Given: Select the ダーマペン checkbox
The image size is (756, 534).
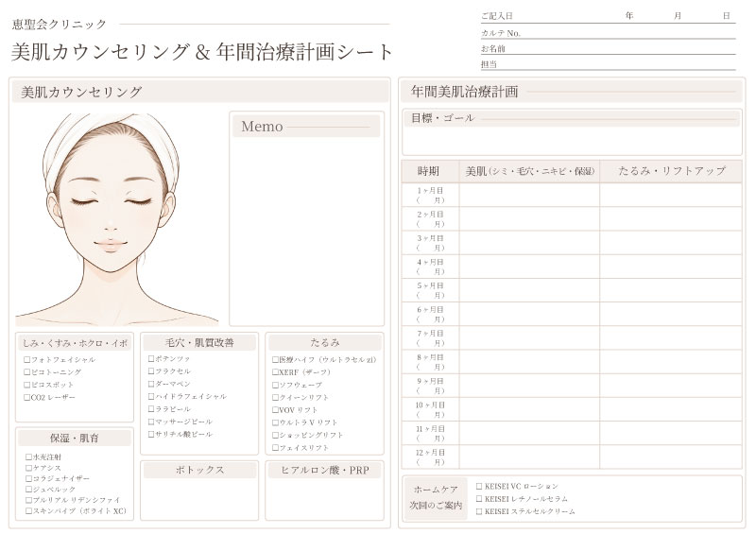Looking at the screenshot, I should point(151,384).
